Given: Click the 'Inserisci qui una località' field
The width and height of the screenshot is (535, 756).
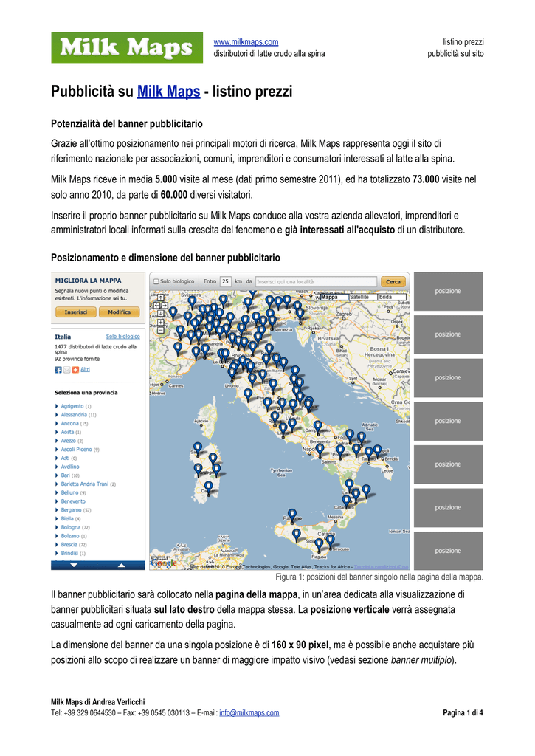Looking at the screenshot, I should [x=316, y=281].
